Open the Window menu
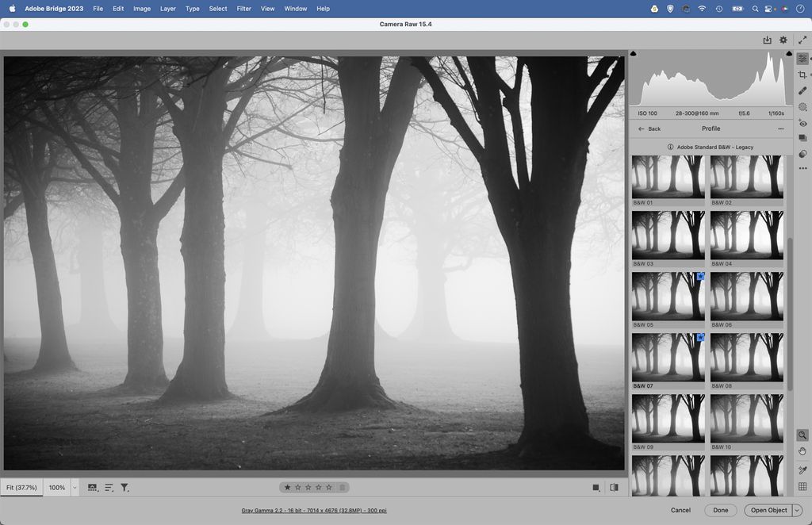The width and height of the screenshot is (812, 525). point(295,8)
